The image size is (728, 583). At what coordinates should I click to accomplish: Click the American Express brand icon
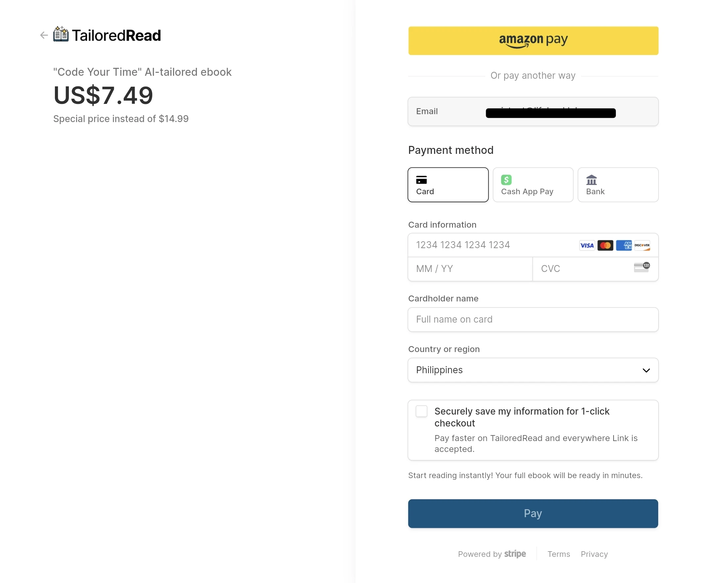pos(624,246)
